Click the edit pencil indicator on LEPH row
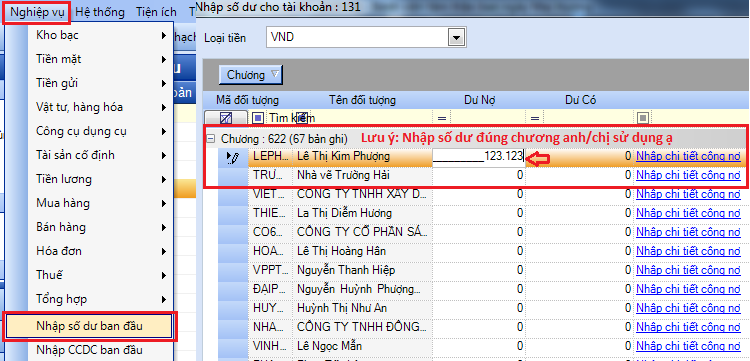750x361 pixels. tap(233, 157)
